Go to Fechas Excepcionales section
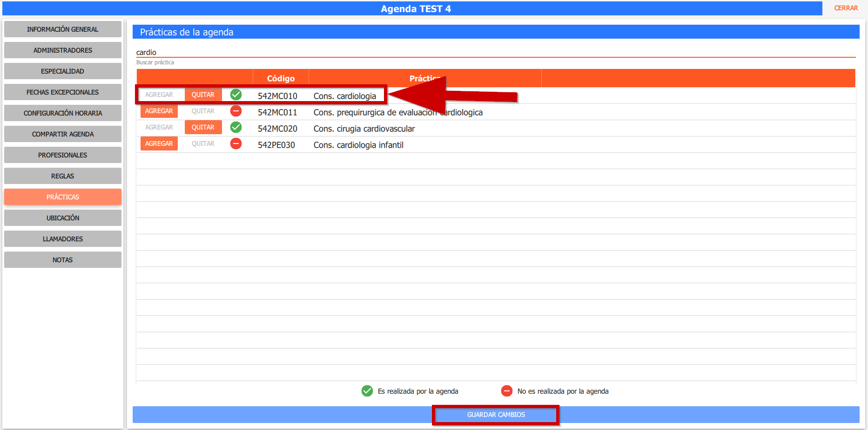 [x=62, y=92]
